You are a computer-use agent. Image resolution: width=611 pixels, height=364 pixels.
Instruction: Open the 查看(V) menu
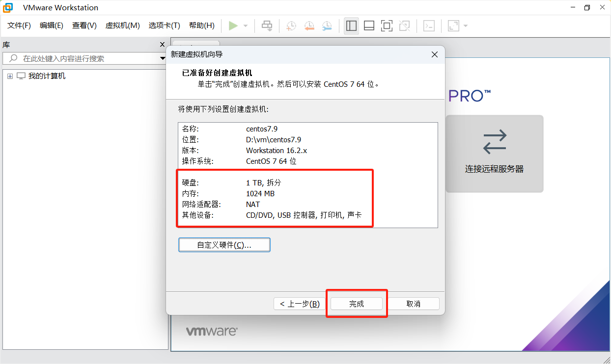coord(84,26)
